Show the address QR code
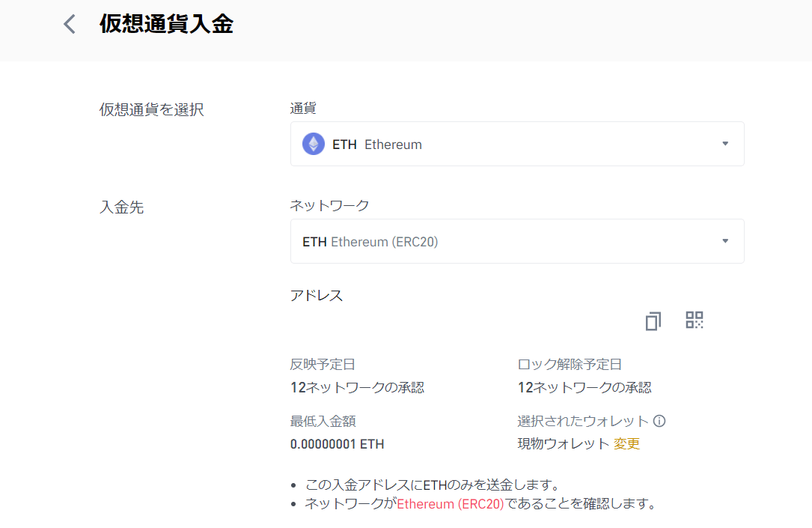Image resolution: width=812 pixels, height=528 pixels. point(695,320)
